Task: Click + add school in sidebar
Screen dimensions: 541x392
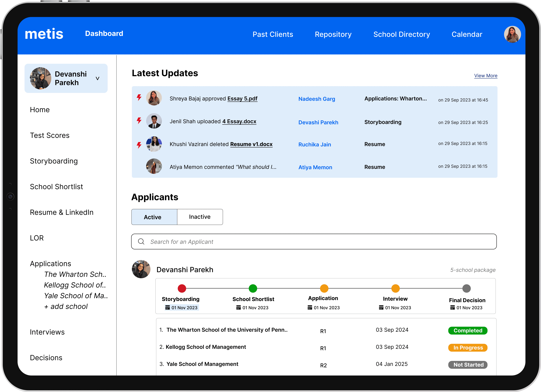Action: (x=66, y=306)
